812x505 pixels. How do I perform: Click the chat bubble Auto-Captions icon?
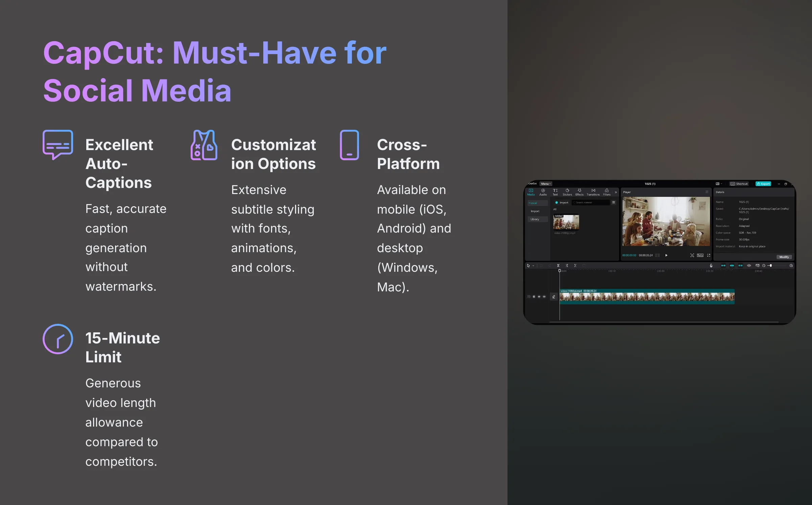(x=58, y=145)
